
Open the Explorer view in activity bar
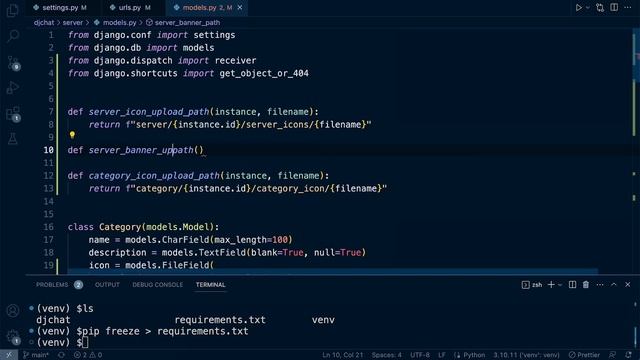(x=13, y=10)
